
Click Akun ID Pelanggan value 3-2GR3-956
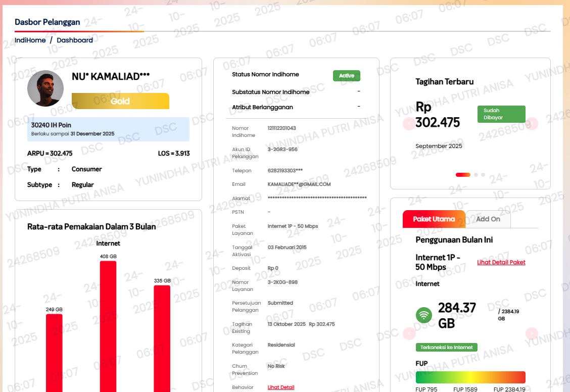[x=282, y=150]
